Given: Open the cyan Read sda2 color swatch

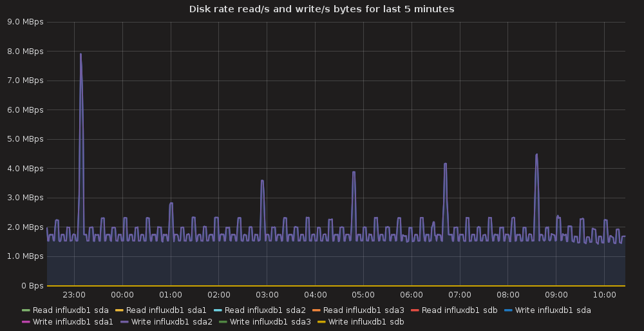Looking at the screenshot, I should click(x=218, y=310).
